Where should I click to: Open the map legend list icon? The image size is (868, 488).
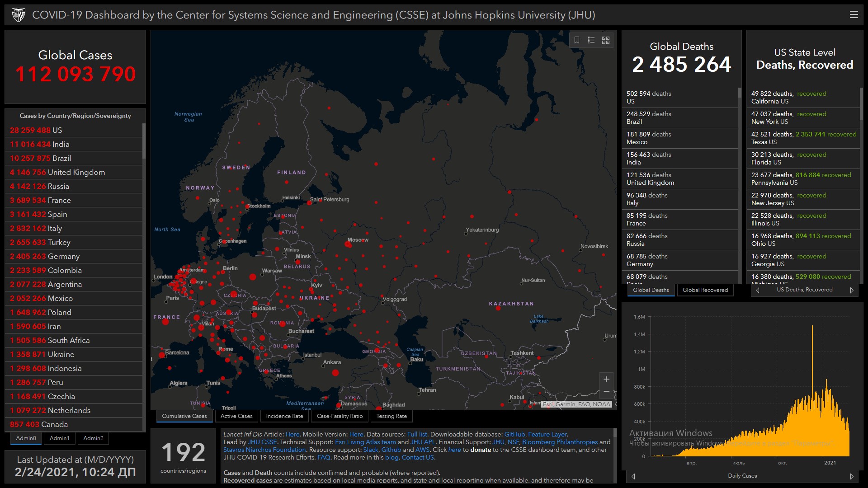point(591,40)
